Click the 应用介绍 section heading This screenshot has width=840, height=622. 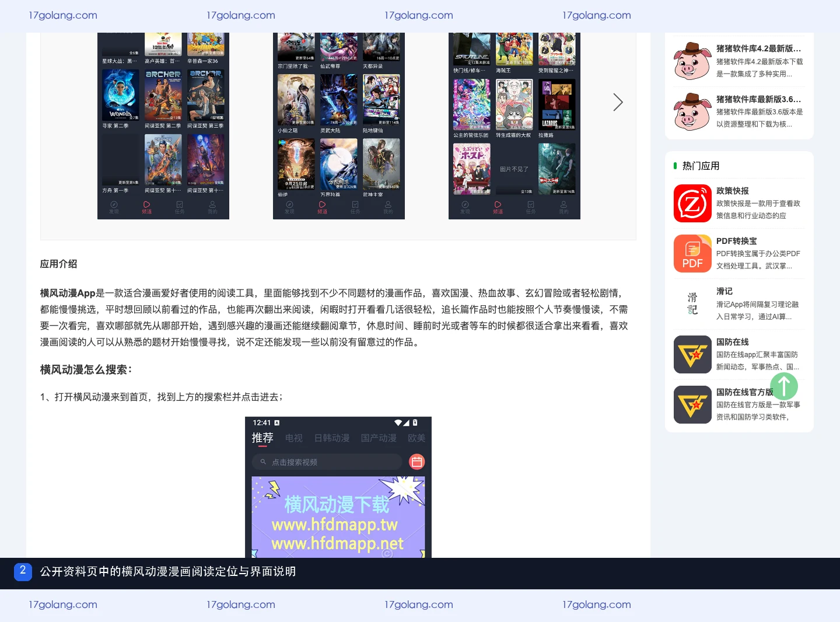(x=58, y=264)
